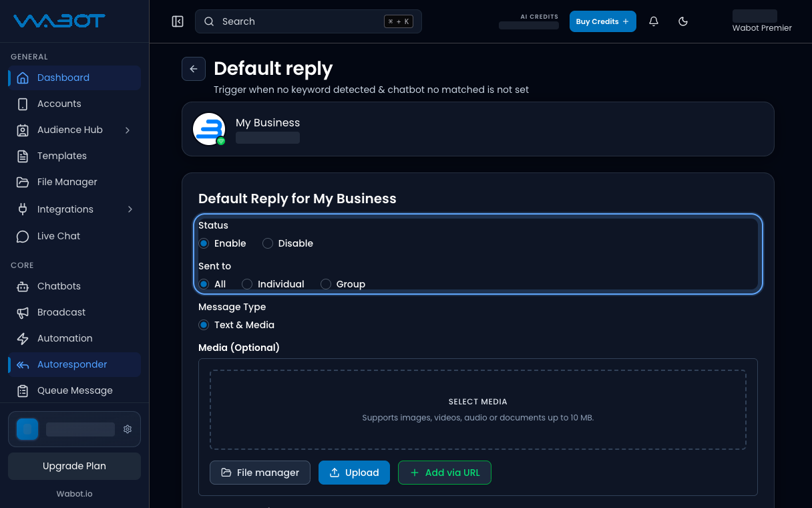Collapse the sidebar with the panel icon
The image size is (812, 508).
click(178, 21)
